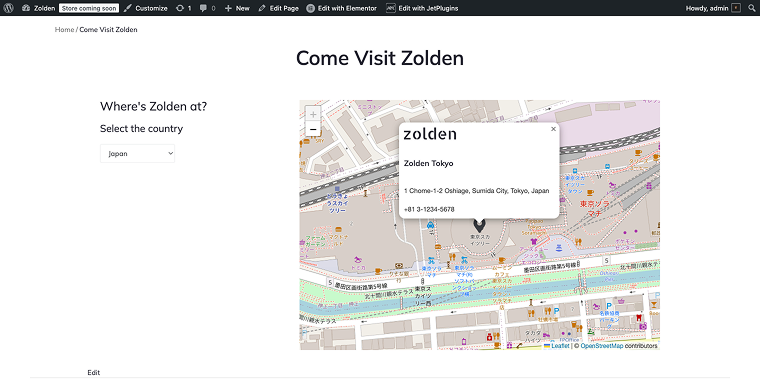Image resolution: width=760 pixels, height=380 pixels.
Task: Click the Select the country label
Action: [142, 128]
